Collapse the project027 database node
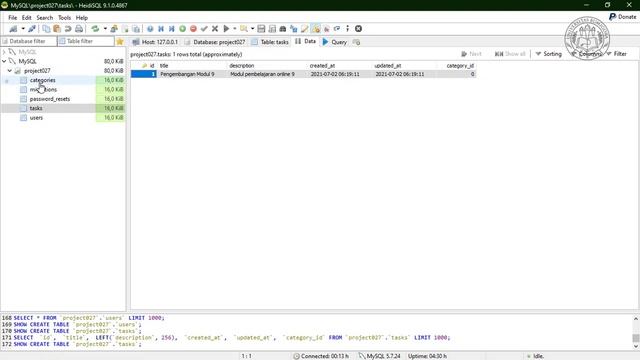 click(9, 71)
